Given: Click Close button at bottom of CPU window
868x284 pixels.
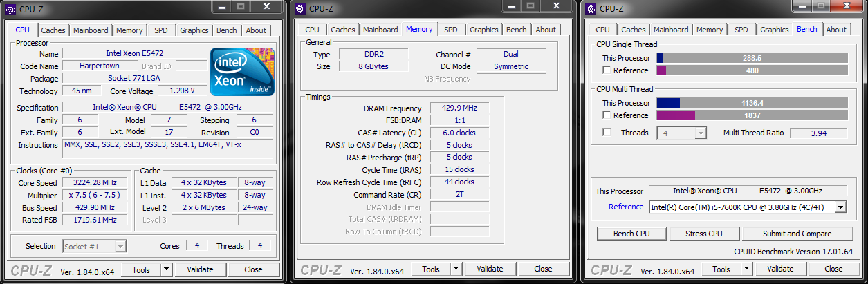Looking at the screenshot, I should point(253,269).
